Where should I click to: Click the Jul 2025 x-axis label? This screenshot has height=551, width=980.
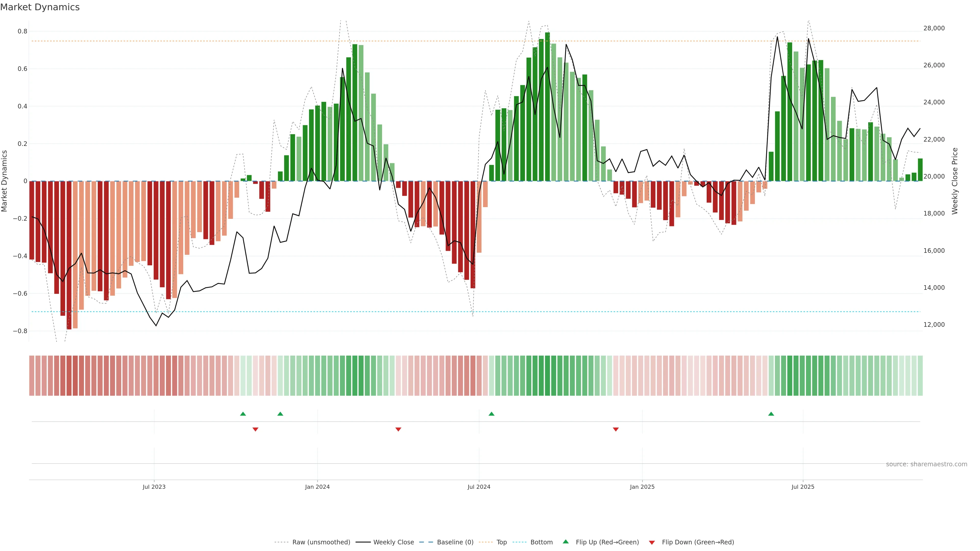[803, 487]
